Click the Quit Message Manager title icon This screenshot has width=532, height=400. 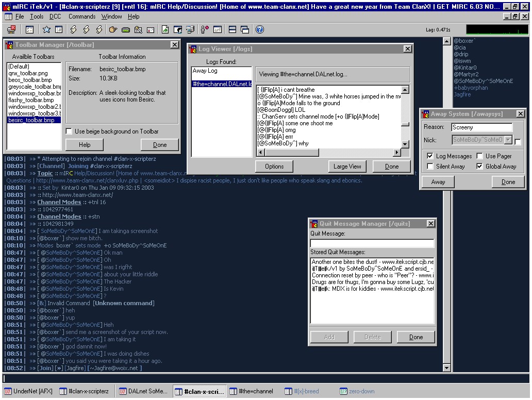coord(314,224)
